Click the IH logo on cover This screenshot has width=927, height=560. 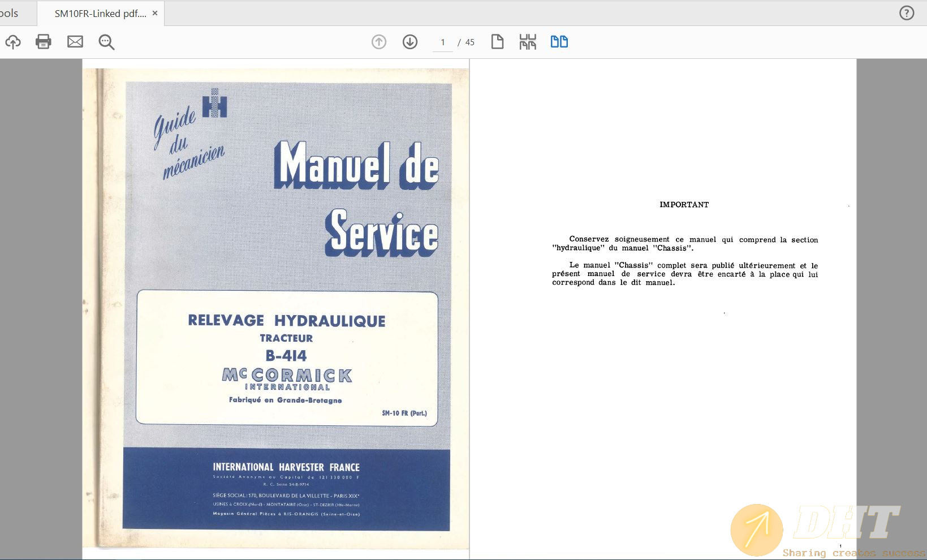pyautogui.click(x=215, y=103)
